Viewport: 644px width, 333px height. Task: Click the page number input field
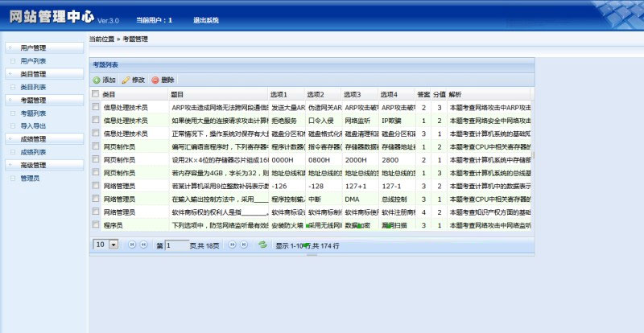point(177,244)
